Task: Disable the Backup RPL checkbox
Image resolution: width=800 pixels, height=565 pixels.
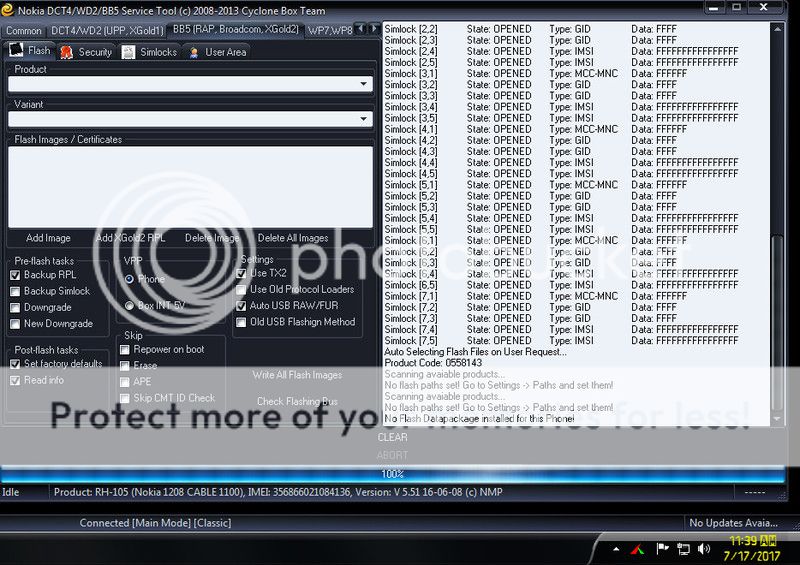Action: [x=15, y=275]
